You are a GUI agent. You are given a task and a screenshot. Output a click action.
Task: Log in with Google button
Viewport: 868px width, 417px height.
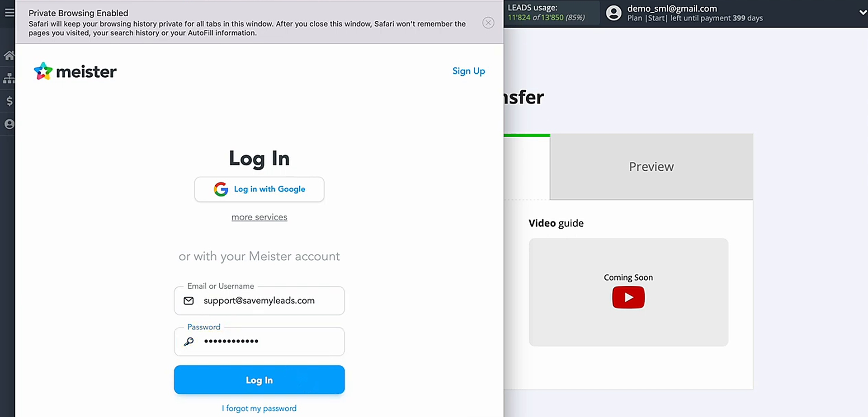[259, 189]
